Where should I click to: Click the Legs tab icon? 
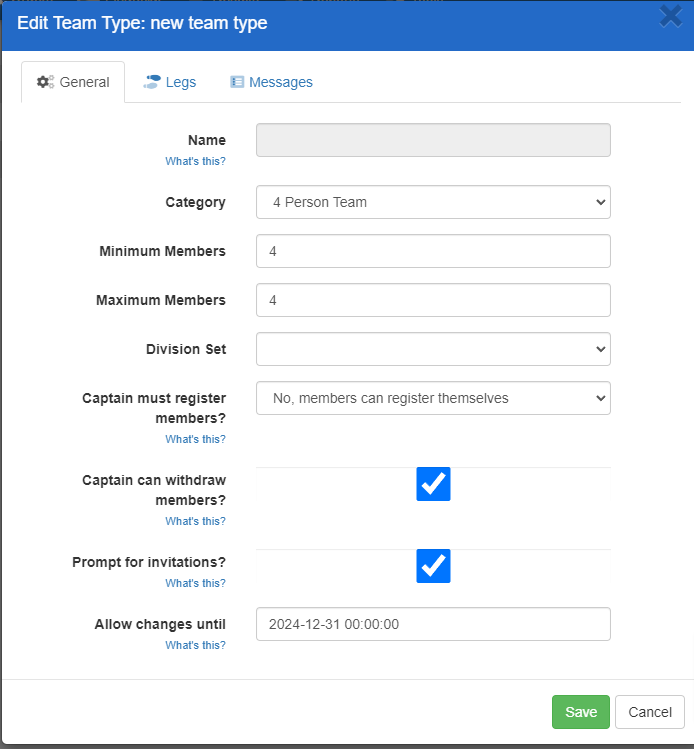[x=152, y=82]
